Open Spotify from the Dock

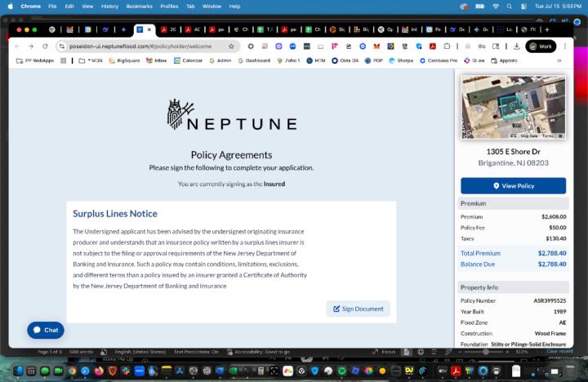pyautogui.click(x=342, y=371)
